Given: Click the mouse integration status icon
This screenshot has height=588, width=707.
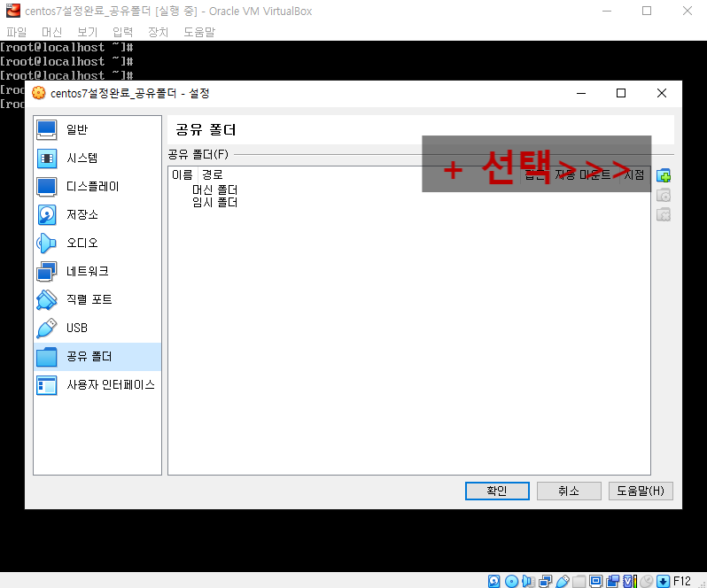Looking at the screenshot, I should (647, 581).
